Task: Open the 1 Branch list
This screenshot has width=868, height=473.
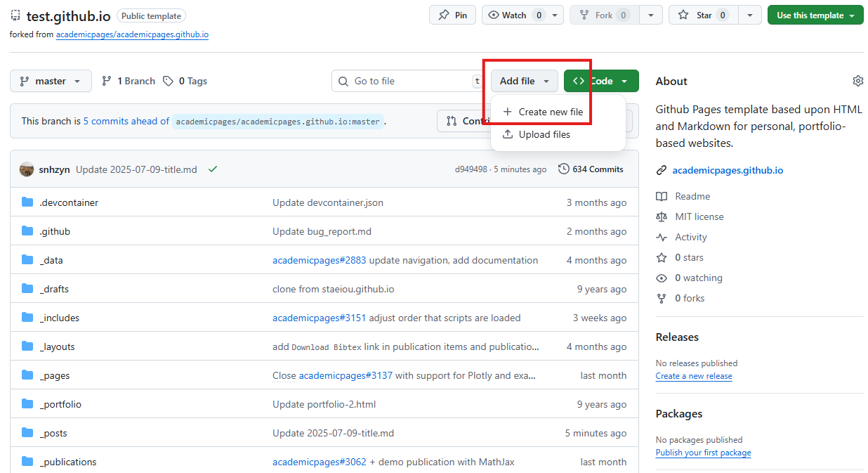Action: point(129,81)
